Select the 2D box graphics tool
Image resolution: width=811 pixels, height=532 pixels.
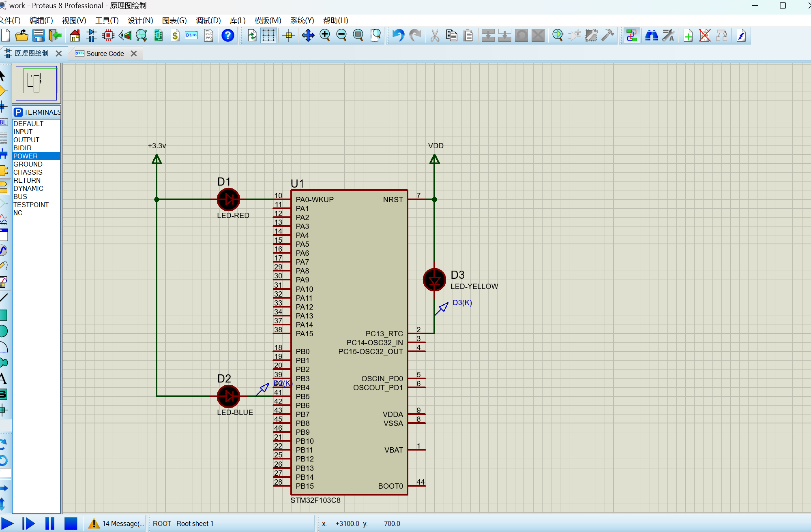3,315
